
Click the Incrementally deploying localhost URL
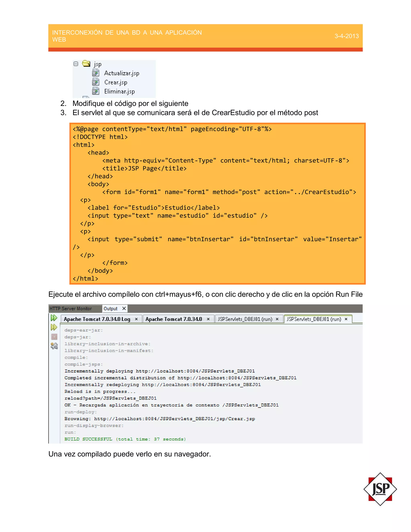point(195,371)
